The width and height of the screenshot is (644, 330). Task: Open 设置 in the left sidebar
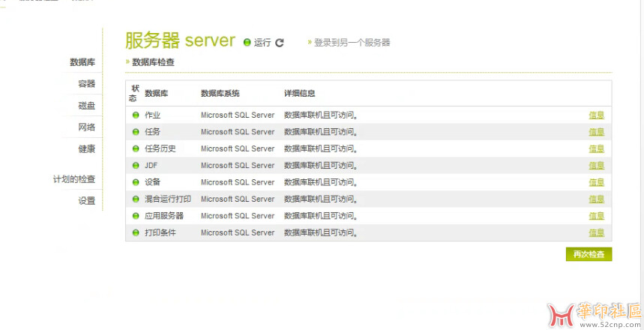86,201
